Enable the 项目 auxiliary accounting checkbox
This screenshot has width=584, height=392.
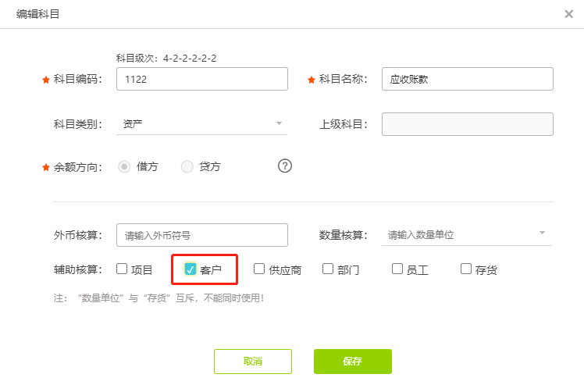pyautogui.click(x=122, y=269)
